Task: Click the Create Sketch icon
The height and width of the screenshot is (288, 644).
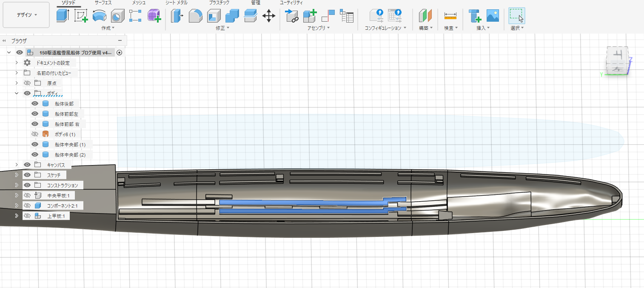Action: [81, 16]
